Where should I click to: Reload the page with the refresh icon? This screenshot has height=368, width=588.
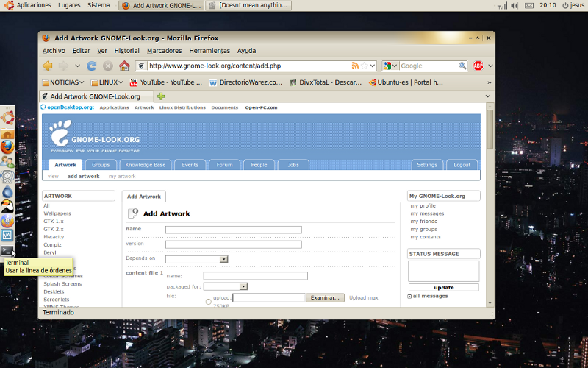91,66
